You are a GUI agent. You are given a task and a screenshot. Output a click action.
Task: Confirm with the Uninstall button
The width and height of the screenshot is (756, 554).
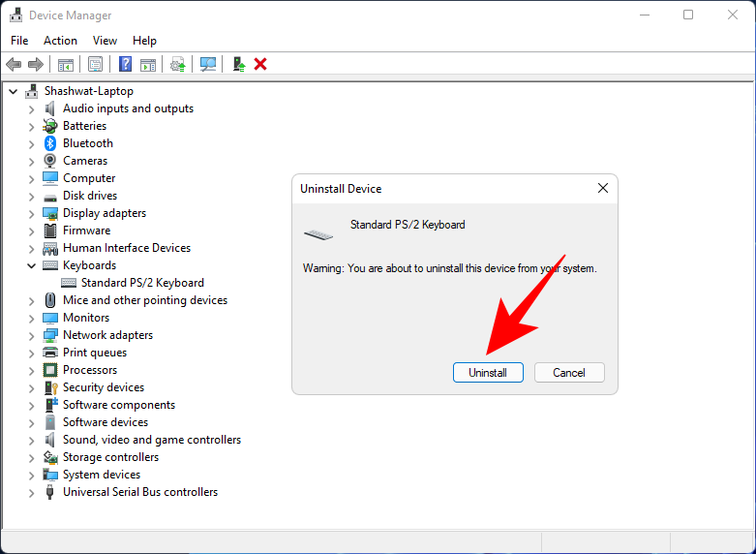[x=488, y=373]
